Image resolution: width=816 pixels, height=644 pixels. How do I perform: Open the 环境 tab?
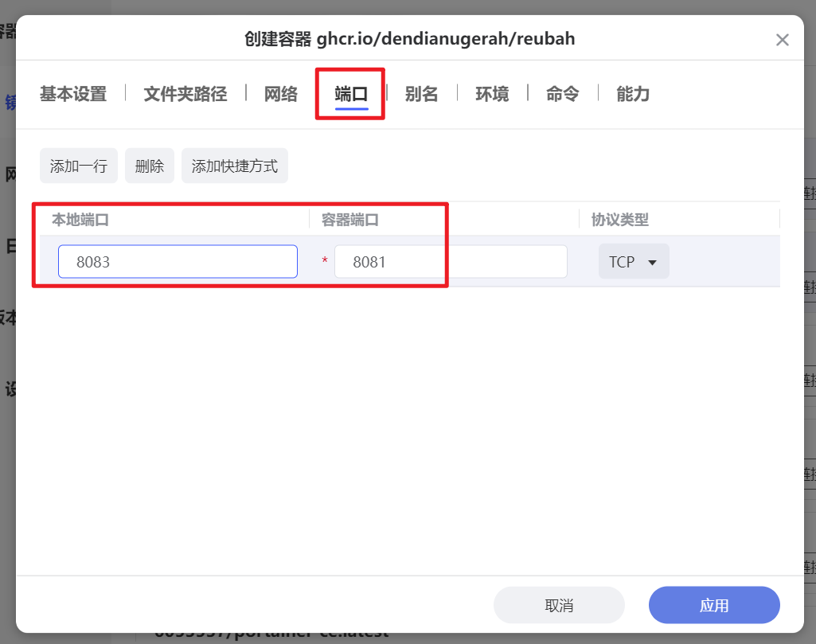tap(492, 93)
